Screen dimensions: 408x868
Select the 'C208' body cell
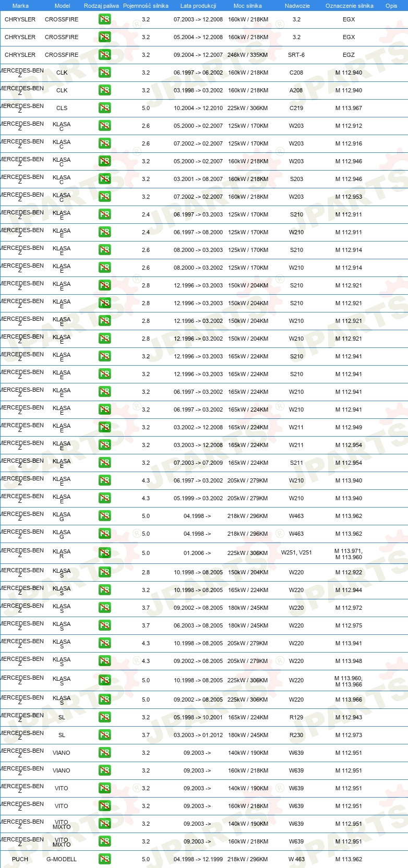pos(296,73)
